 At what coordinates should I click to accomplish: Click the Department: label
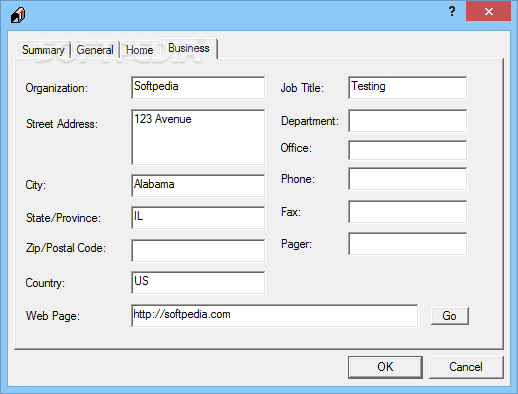point(310,121)
